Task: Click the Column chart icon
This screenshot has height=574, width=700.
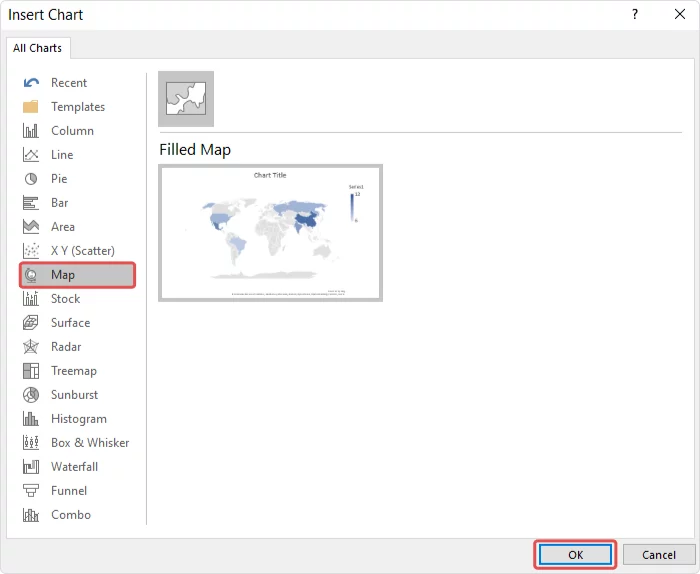Action: (x=31, y=131)
